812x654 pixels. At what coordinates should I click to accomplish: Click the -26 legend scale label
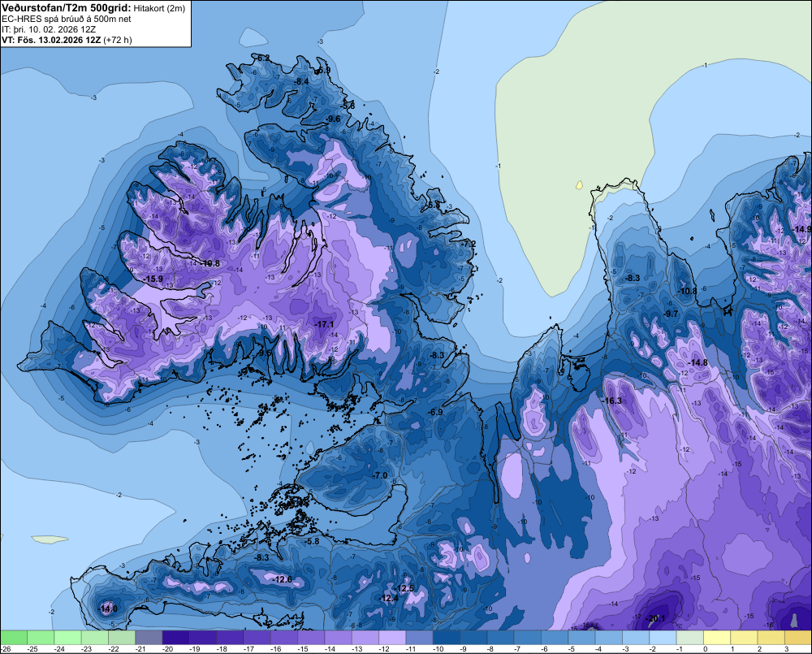pos(6,649)
